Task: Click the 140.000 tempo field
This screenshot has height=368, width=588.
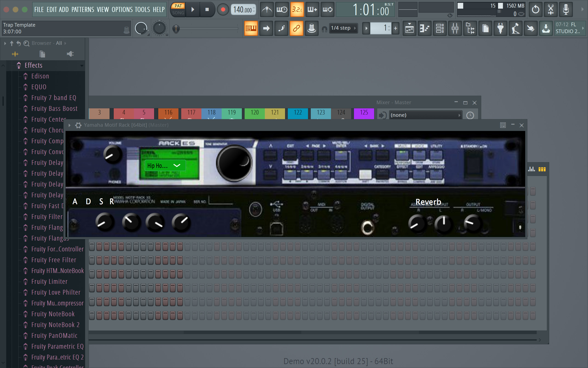Action: pos(243,10)
